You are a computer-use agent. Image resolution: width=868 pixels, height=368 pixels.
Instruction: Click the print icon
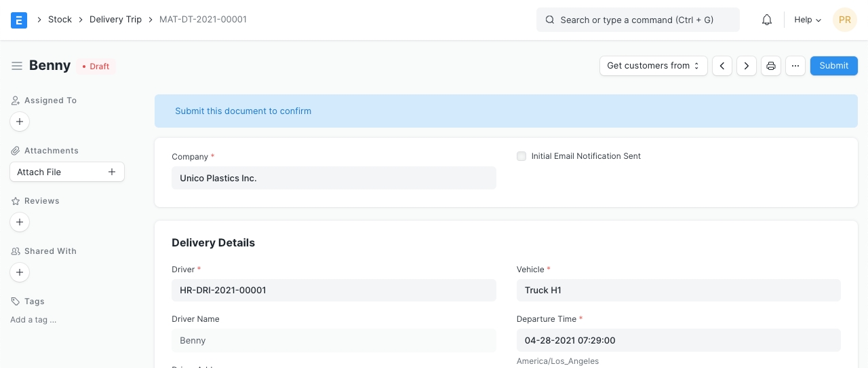pyautogui.click(x=771, y=66)
